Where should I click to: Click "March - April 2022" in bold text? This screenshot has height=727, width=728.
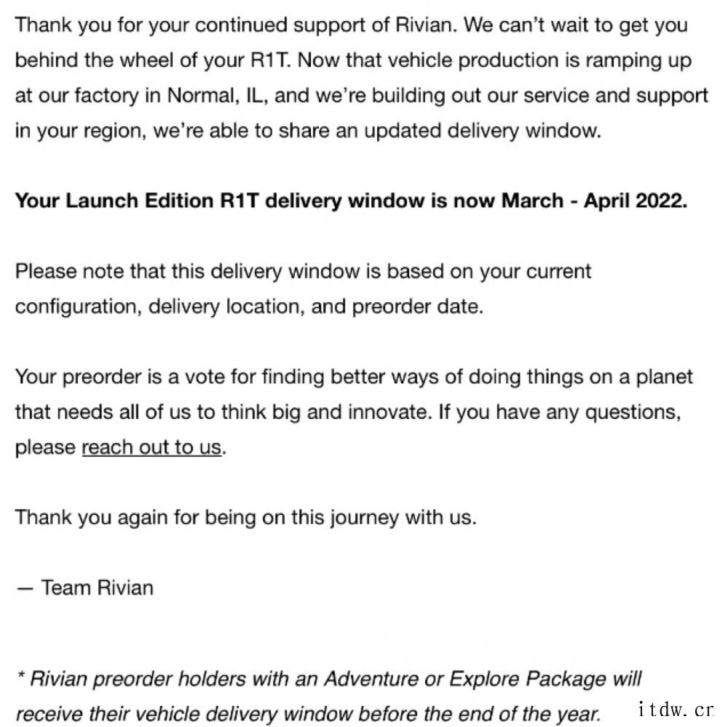pyautogui.click(x=595, y=201)
